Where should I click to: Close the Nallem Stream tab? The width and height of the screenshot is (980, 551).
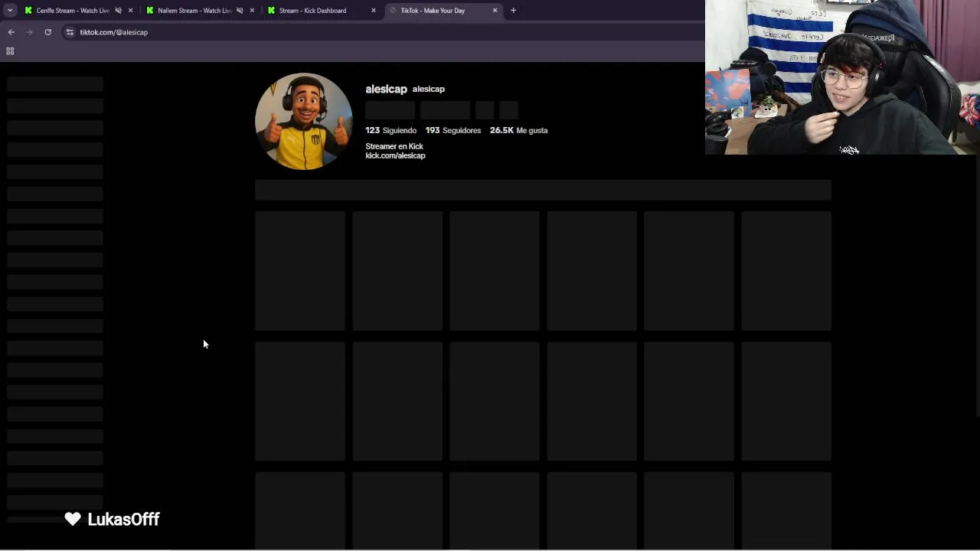252,11
